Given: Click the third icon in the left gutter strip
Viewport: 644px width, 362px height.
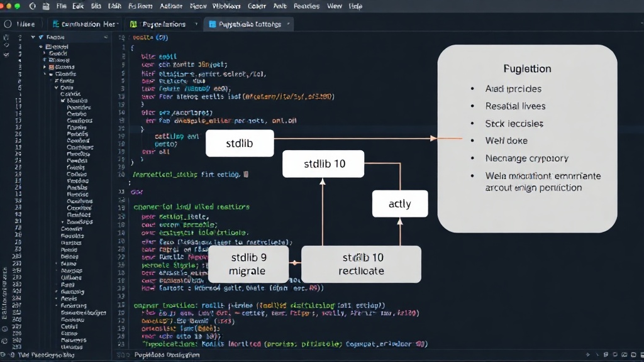Looking at the screenshot, I should pos(6,55).
